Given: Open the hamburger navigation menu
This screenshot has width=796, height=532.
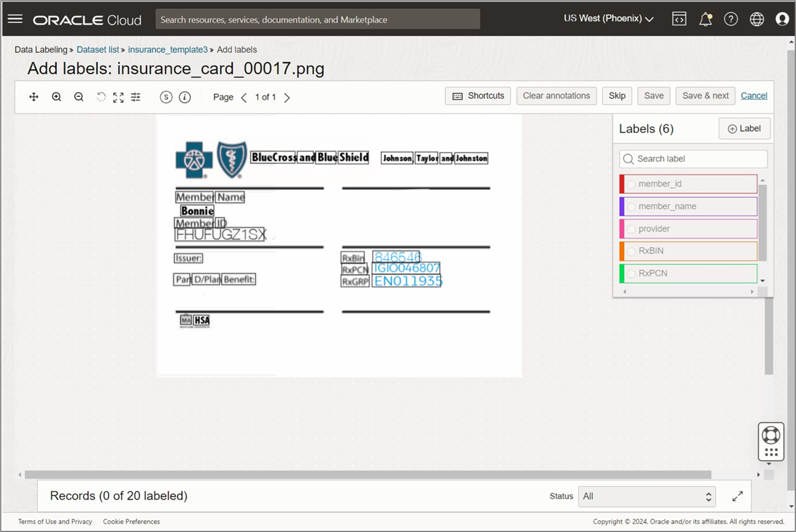Looking at the screenshot, I should 15,19.
